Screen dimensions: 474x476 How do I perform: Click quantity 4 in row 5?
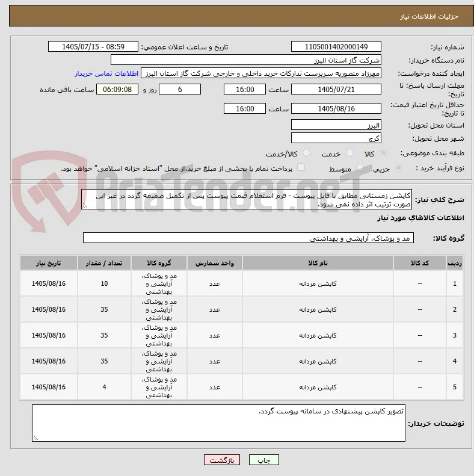(104, 387)
